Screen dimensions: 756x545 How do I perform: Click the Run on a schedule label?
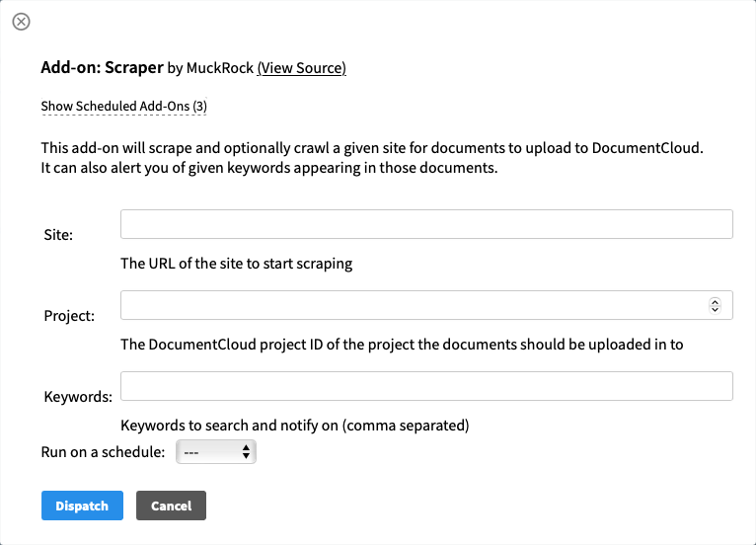click(x=103, y=452)
